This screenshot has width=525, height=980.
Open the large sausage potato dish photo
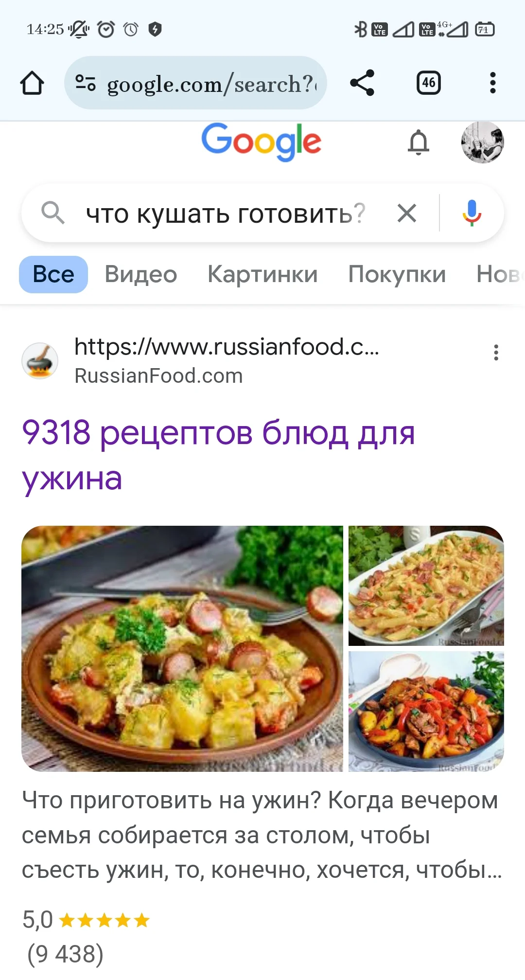click(182, 648)
